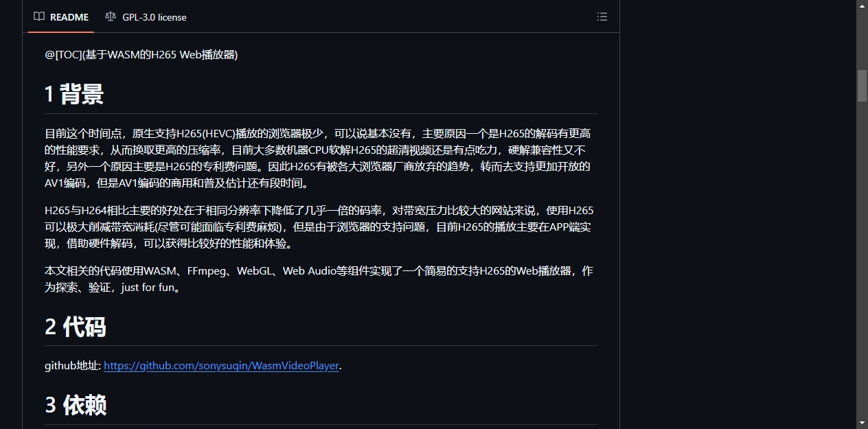
Task: Click the paragraph starting 'H265与H264相比'
Action: point(319,227)
